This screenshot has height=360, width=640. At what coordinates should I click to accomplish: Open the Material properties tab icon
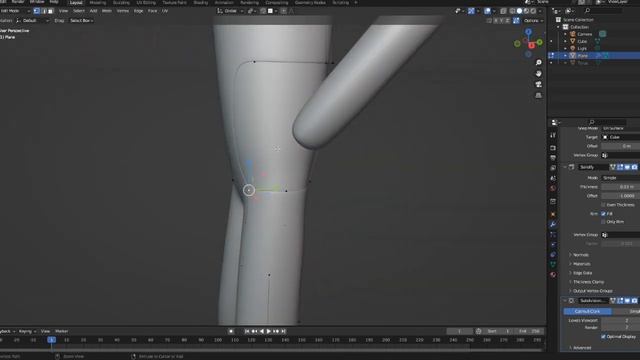click(x=553, y=275)
